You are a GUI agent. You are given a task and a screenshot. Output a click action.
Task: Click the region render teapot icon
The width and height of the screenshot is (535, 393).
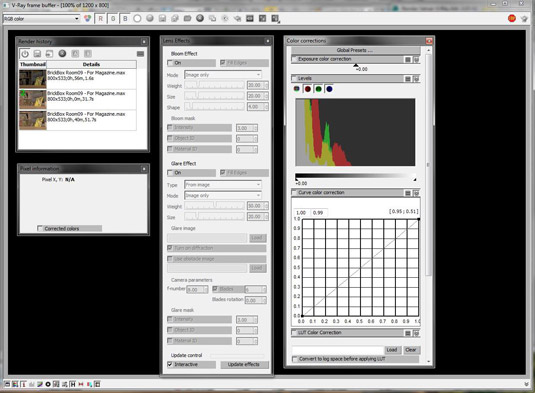pos(237,18)
